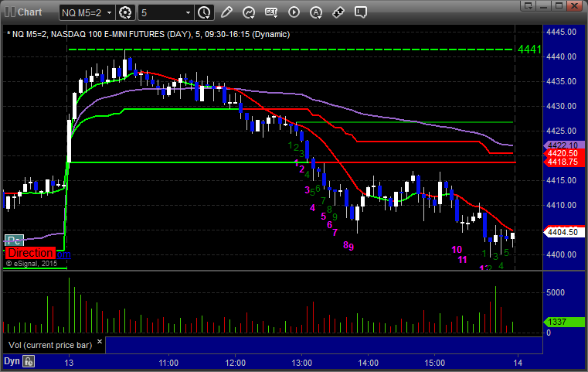Click the purple 4422.10 price marker
Viewport: 588px width, 372px height.
tap(564, 145)
